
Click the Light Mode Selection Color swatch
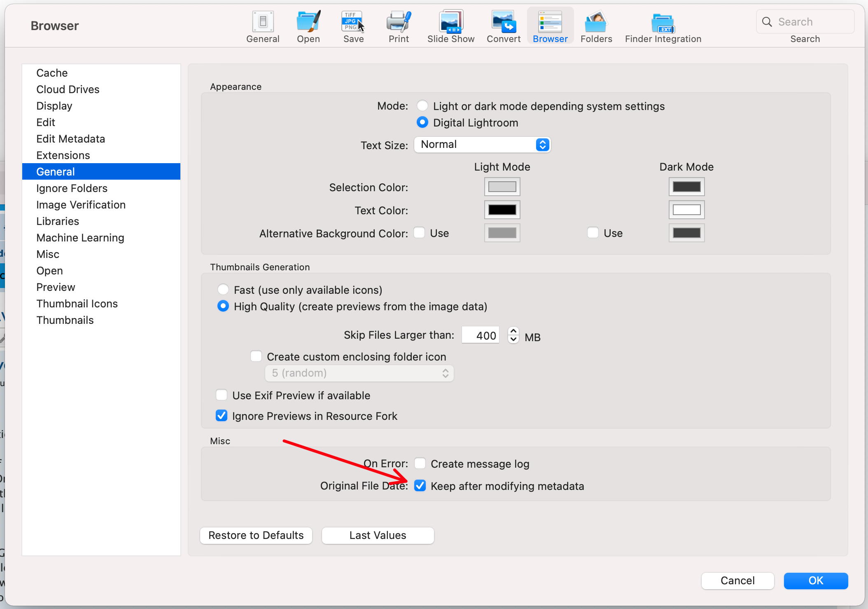(503, 187)
